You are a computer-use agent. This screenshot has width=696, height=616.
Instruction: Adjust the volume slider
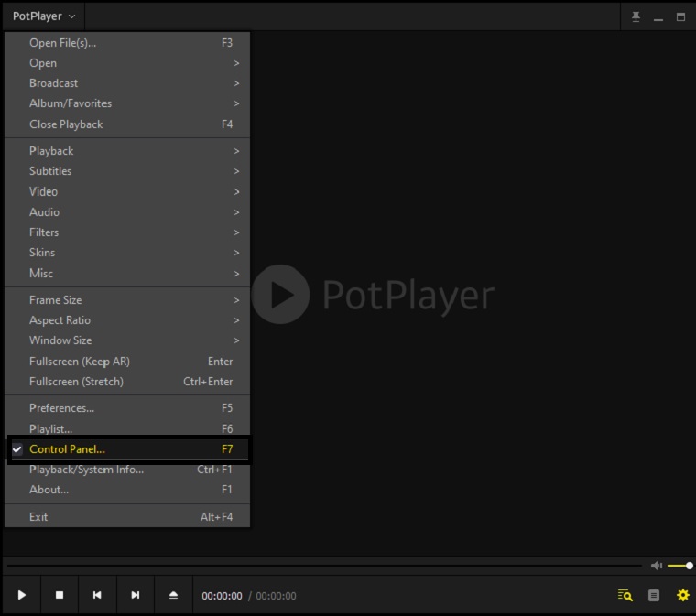pyautogui.click(x=680, y=566)
